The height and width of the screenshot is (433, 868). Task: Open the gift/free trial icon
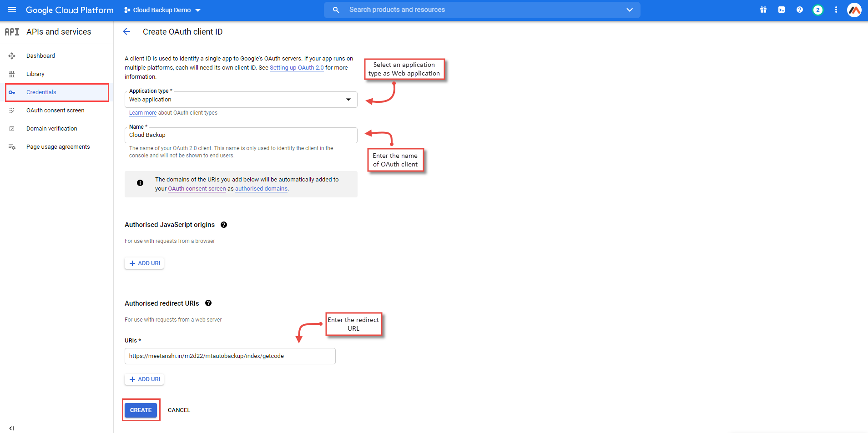tap(763, 10)
